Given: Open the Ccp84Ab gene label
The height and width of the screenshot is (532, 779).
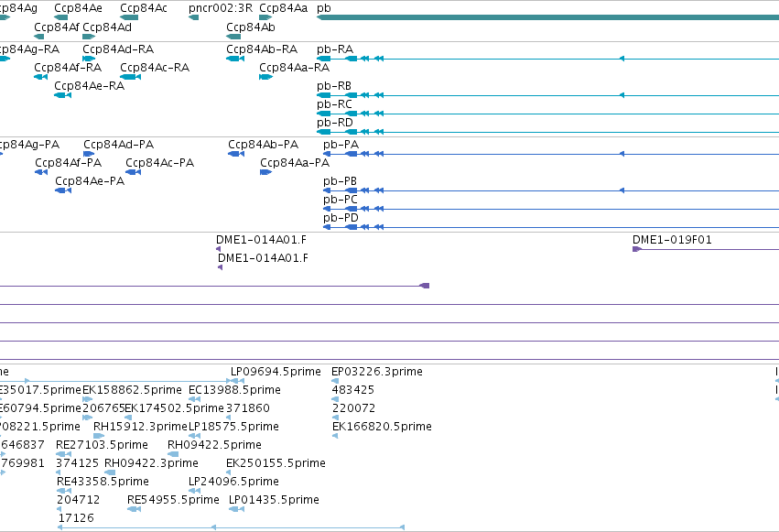Looking at the screenshot, I should pyautogui.click(x=251, y=27).
